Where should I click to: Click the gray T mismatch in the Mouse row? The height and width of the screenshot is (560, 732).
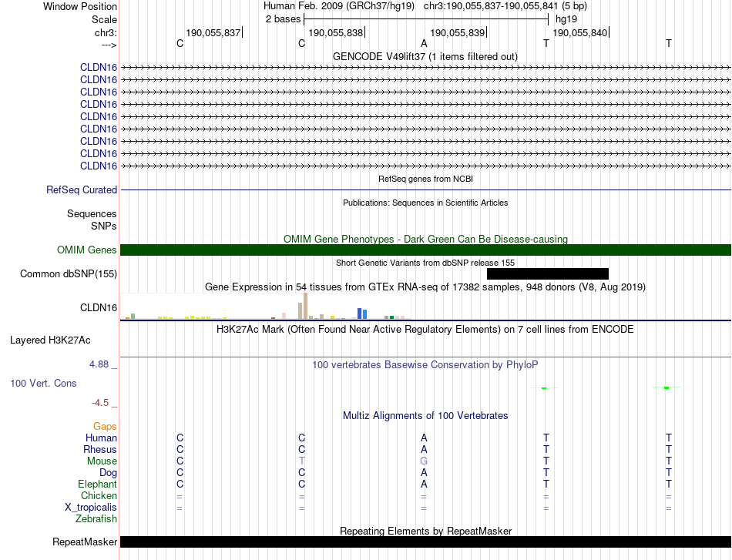pos(301,461)
